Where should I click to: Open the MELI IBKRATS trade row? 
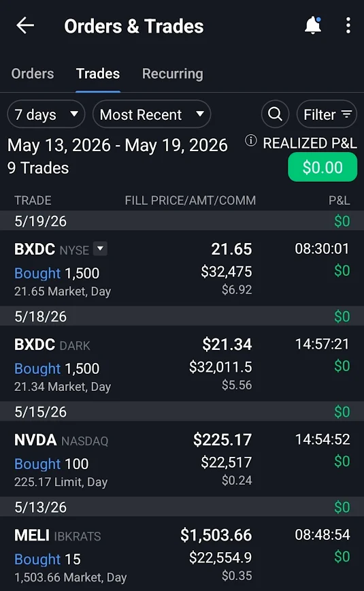(182, 554)
